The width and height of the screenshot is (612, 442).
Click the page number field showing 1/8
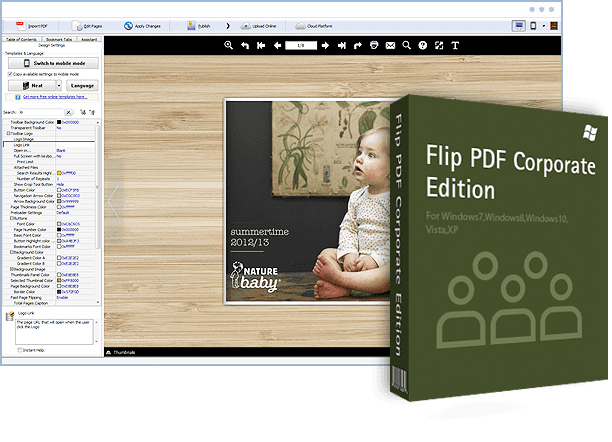click(x=301, y=45)
